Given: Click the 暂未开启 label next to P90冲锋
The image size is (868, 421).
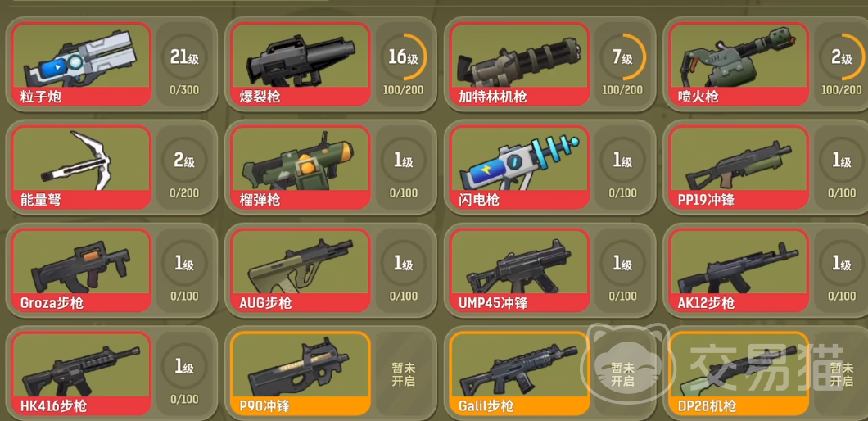Looking at the screenshot, I should [403, 374].
